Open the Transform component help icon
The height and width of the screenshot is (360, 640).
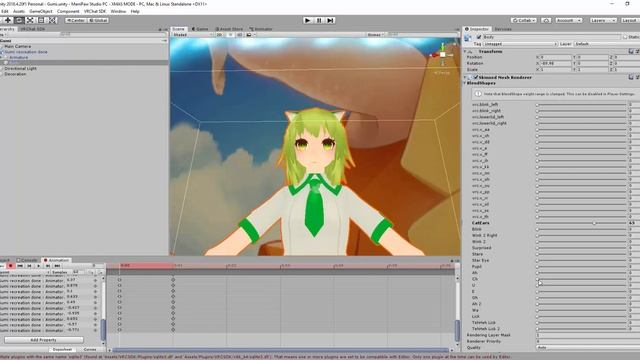631,51
